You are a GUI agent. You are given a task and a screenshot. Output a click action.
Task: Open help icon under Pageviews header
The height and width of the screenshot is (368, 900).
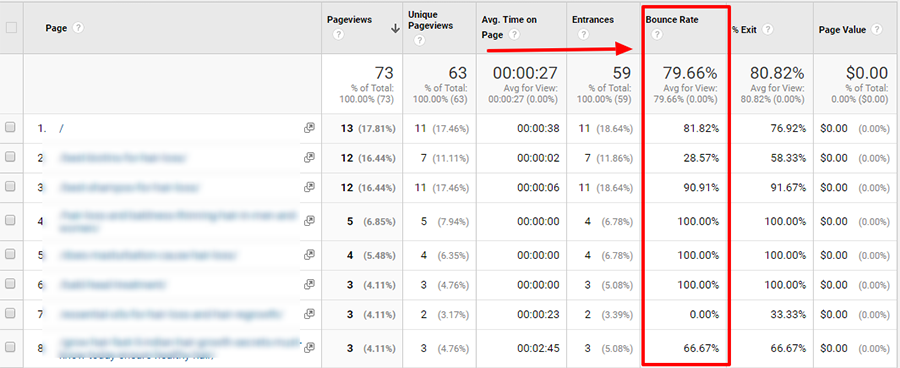339,35
